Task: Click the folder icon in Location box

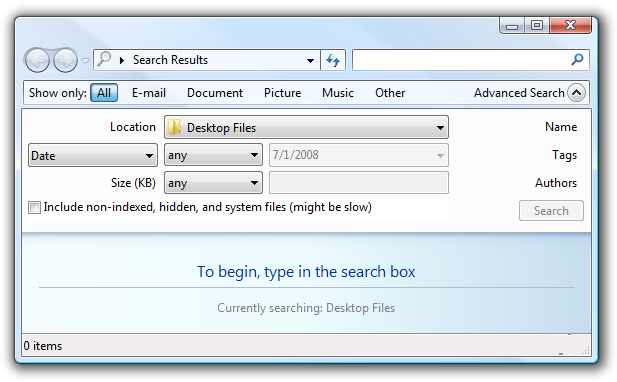Action: pyautogui.click(x=174, y=127)
